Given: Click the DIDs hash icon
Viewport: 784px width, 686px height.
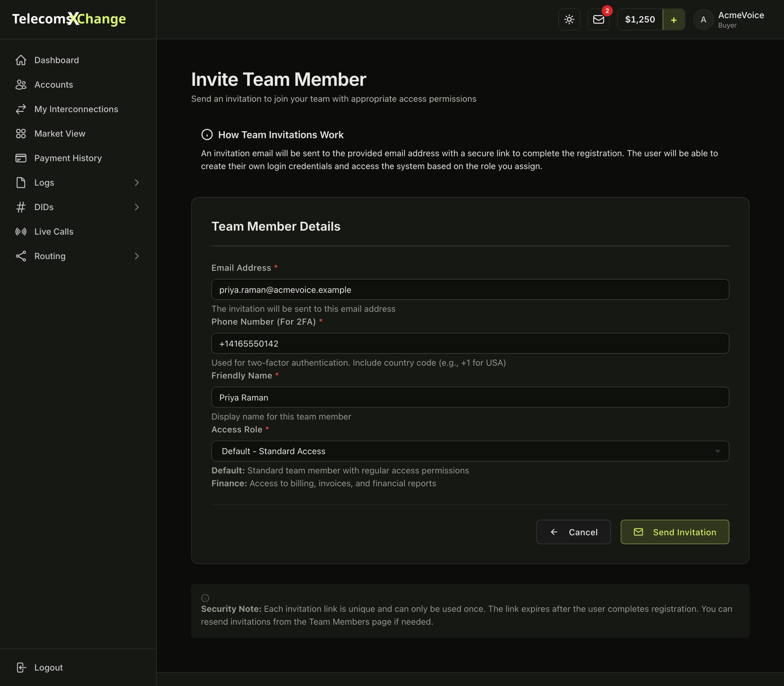Looking at the screenshot, I should pos(21,207).
